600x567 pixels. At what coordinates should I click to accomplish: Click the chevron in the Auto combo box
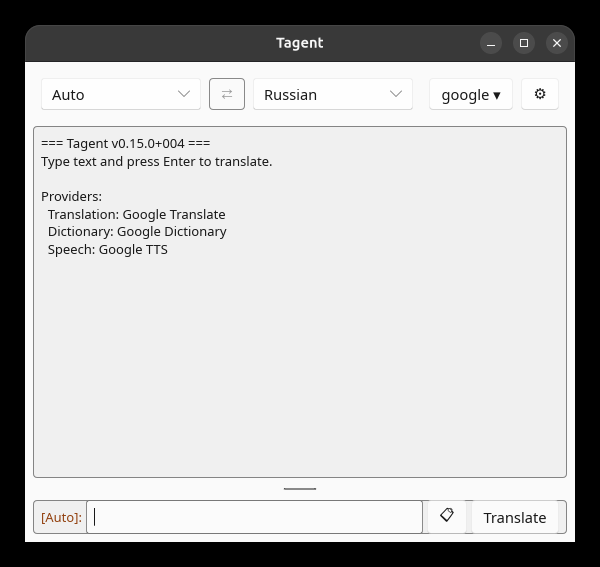coord(184,94)
